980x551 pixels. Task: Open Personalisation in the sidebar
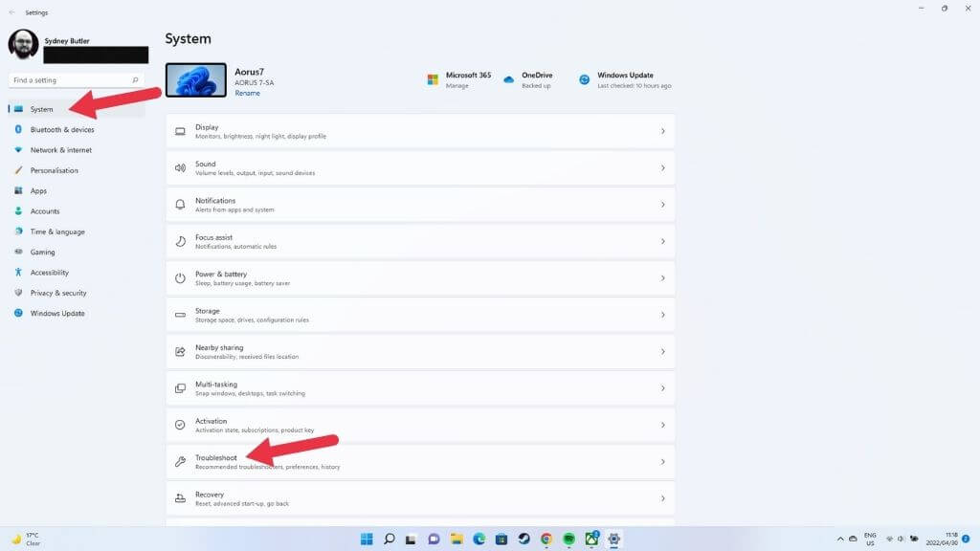coord(54,170)
